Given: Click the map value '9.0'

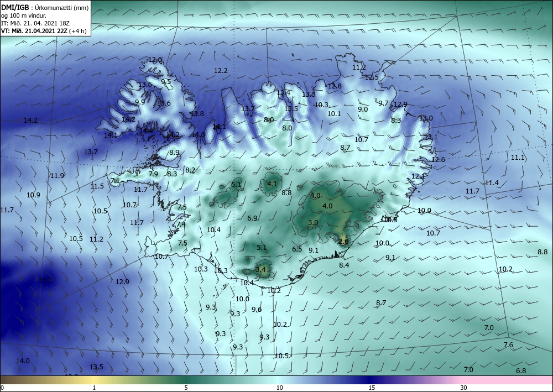Looking at the screenshot, I should tap(363, 109).
